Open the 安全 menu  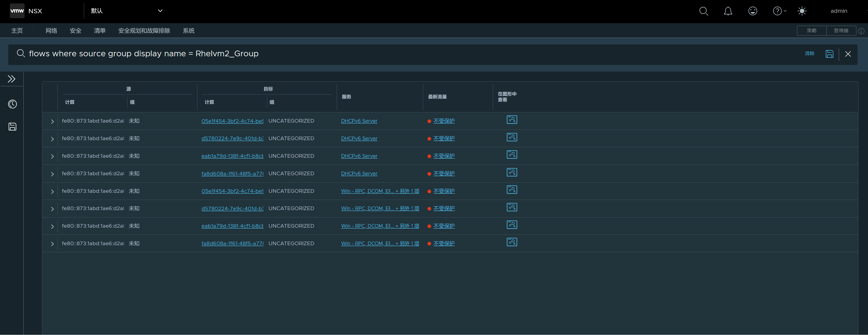click(76, 31)
